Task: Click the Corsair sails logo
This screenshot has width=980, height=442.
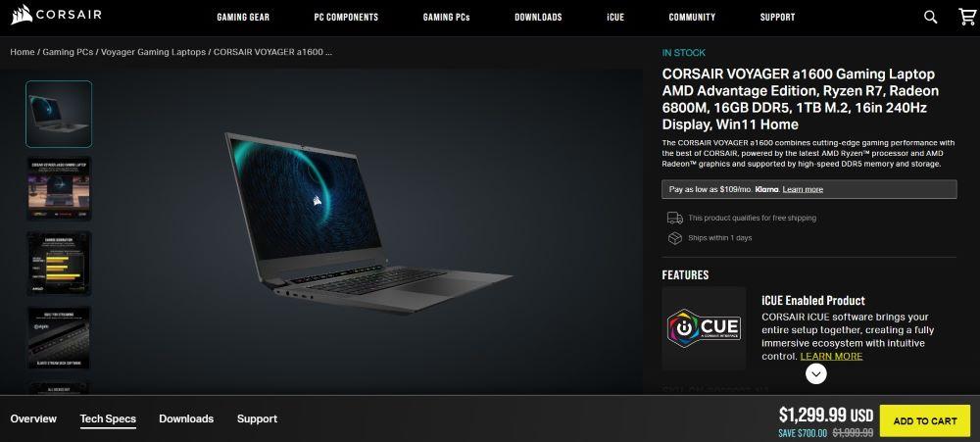Action: (22, 15)
